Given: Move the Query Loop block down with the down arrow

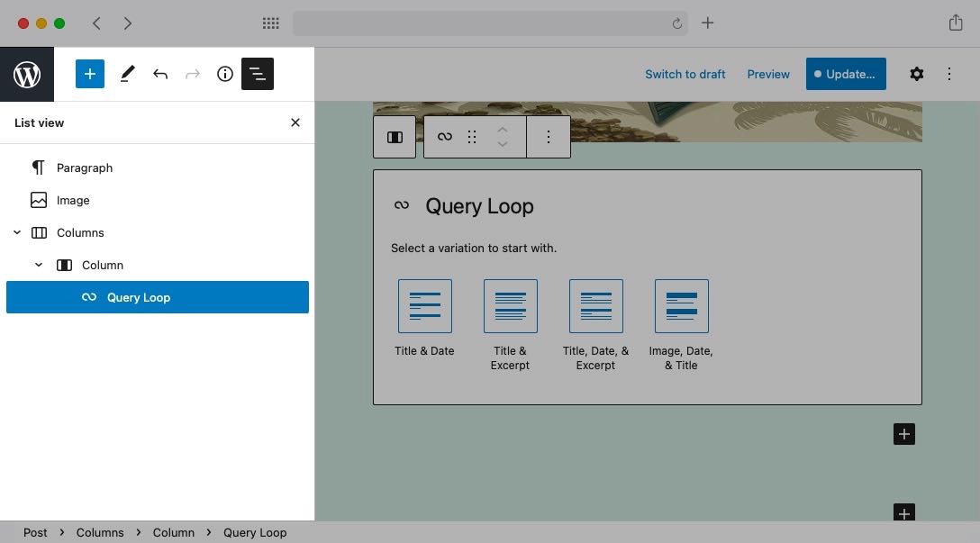Looking at the screenshot, I should click(502, 143).
